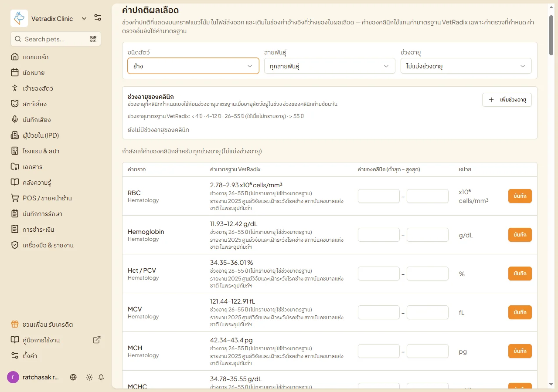This screenshot has height=392, width=558.
Task: Click the RBC minimum value field
Action: [x=379, y=196]
